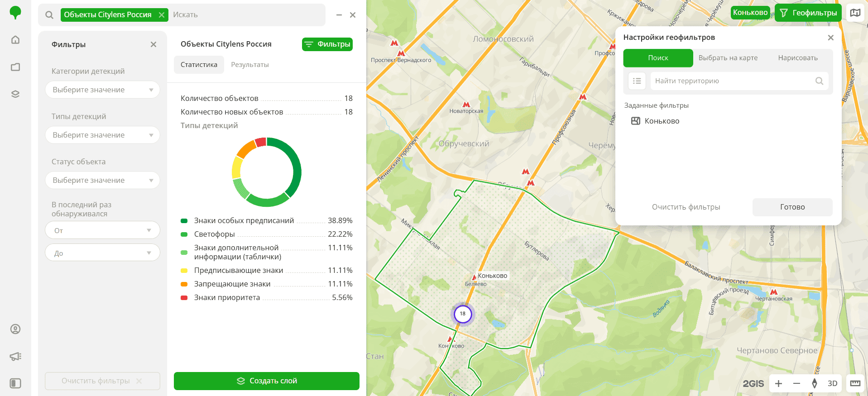Click the megaphone announcements icon
The image size is (868, 396).
[x=15, y=356]
